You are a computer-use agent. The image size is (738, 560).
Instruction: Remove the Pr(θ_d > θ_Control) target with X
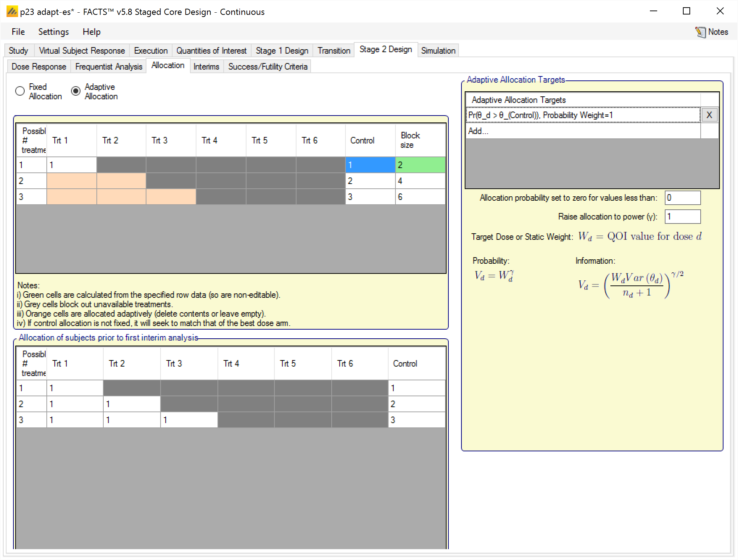coord(709,115)
